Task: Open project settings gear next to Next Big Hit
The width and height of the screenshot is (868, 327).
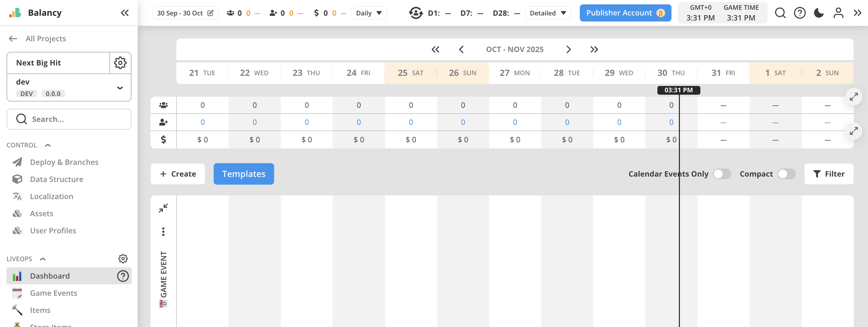Action: 120,63
